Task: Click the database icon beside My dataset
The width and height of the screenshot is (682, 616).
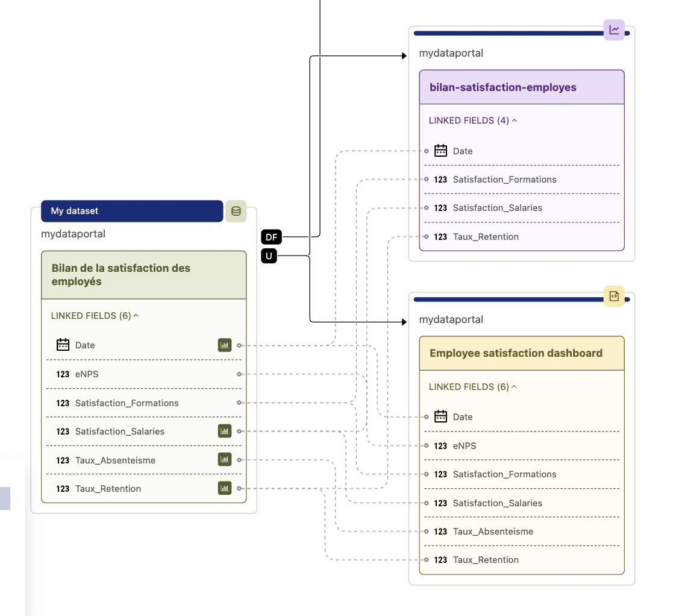Action: pyautogui.click(x=236, y=211)
